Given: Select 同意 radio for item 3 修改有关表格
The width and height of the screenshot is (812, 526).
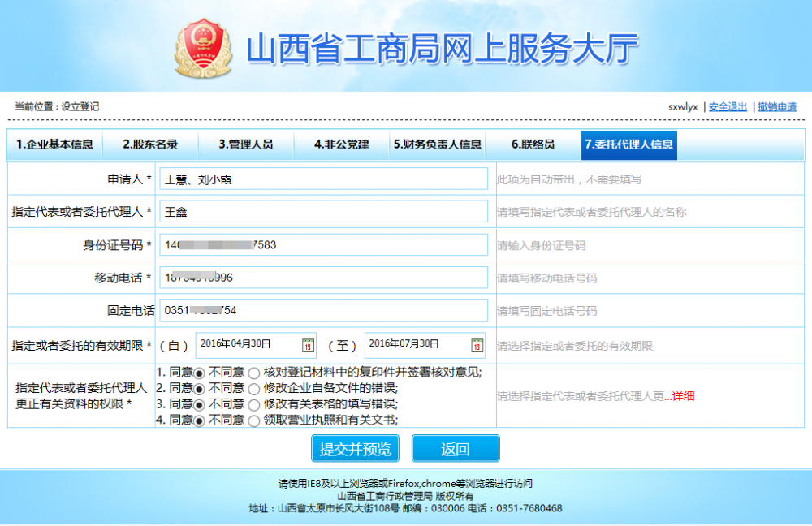Looking at the screenshot, I should 200,404.
